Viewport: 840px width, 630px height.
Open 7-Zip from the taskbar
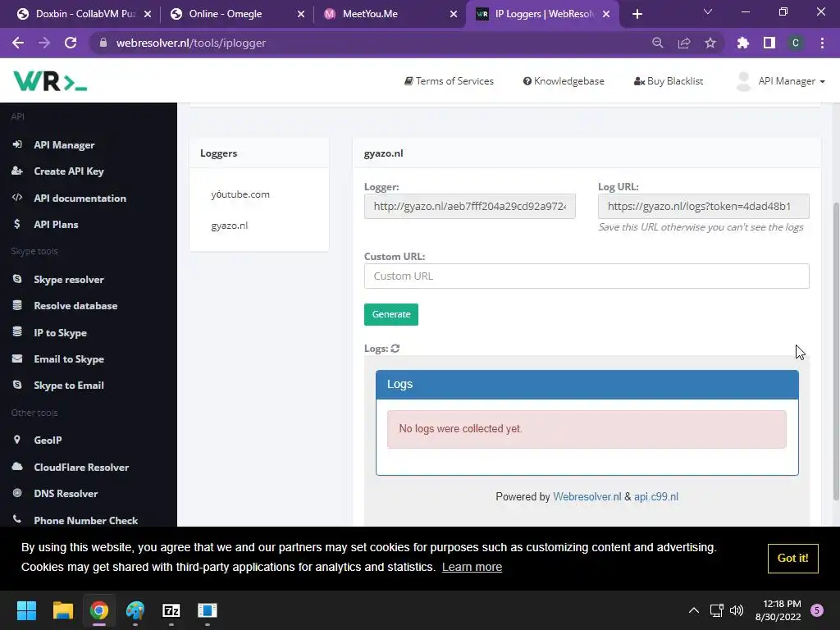coord(171,610)
